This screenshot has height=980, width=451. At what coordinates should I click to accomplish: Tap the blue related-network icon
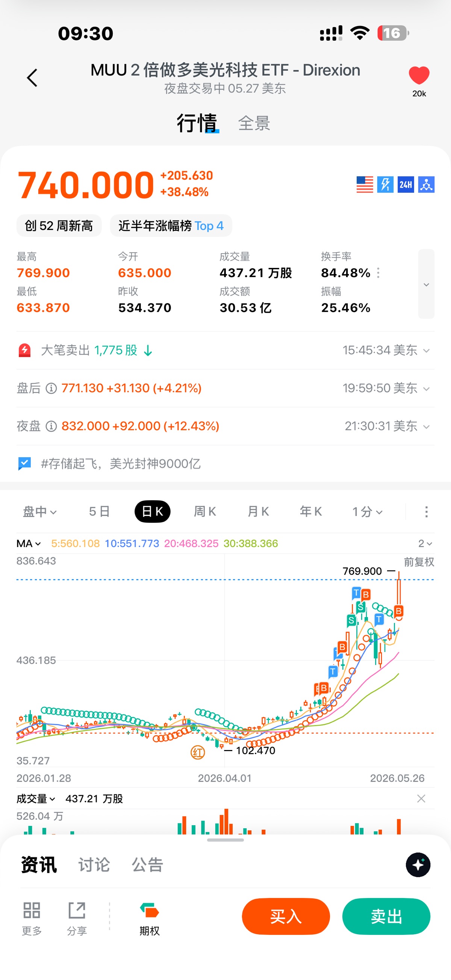(426, 185)
